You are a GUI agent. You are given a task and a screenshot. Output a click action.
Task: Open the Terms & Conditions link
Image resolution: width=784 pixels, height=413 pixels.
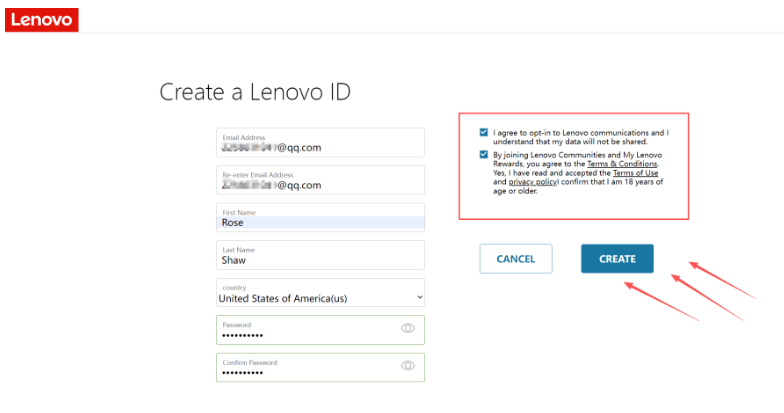(x=622, y=164)
